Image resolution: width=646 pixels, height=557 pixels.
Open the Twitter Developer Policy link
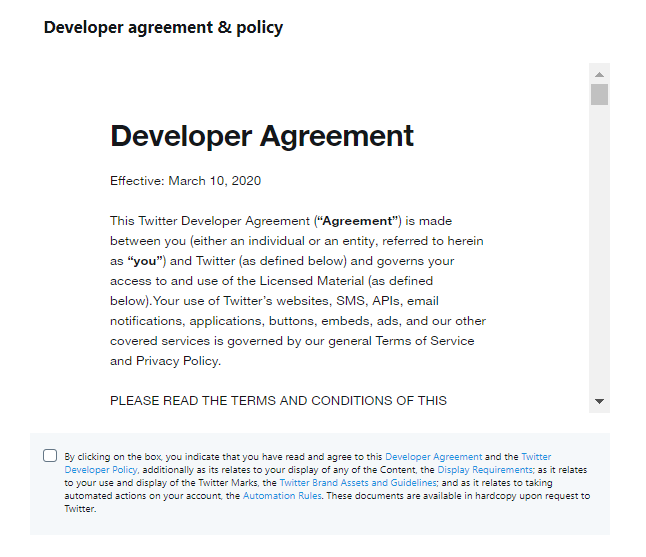click(102, 469)
